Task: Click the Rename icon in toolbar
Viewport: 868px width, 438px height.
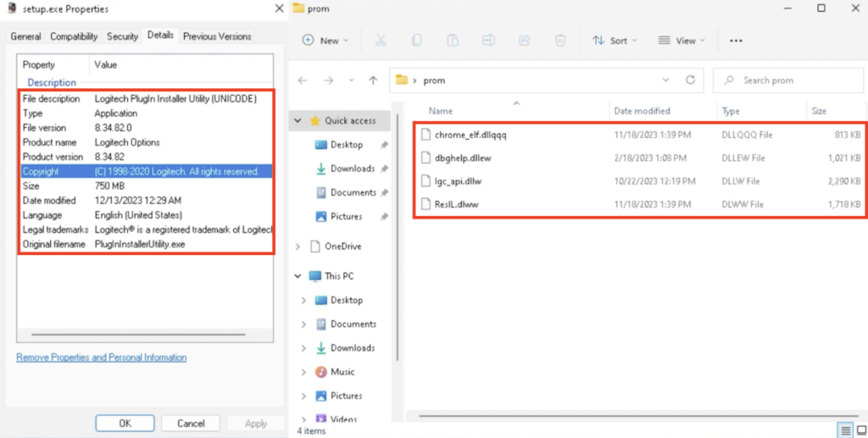Action: point(488,41)
